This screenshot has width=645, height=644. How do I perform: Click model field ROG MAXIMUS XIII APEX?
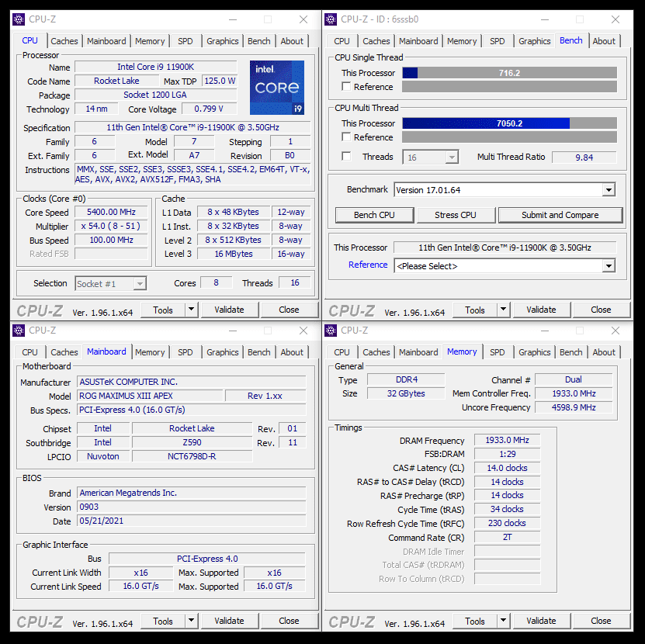click(x=150, y=396)
